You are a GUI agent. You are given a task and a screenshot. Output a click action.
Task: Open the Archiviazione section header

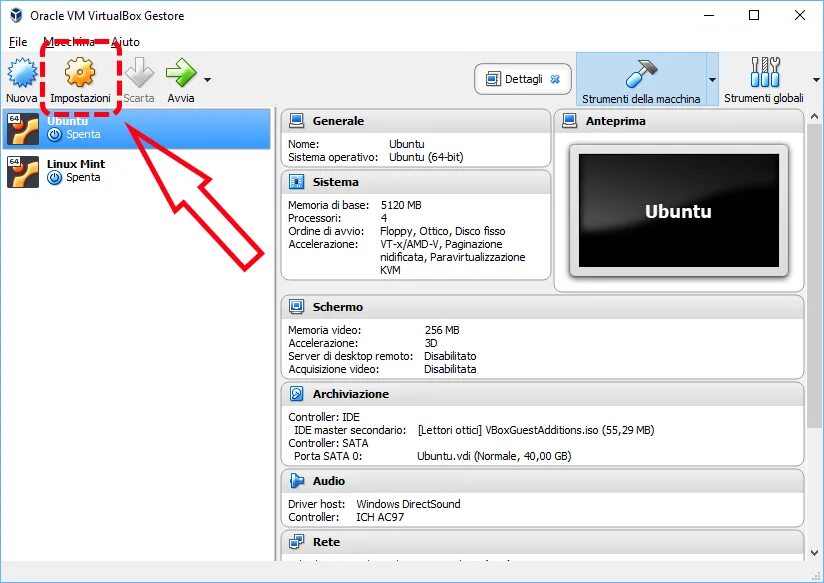click(x=543, y=394)
